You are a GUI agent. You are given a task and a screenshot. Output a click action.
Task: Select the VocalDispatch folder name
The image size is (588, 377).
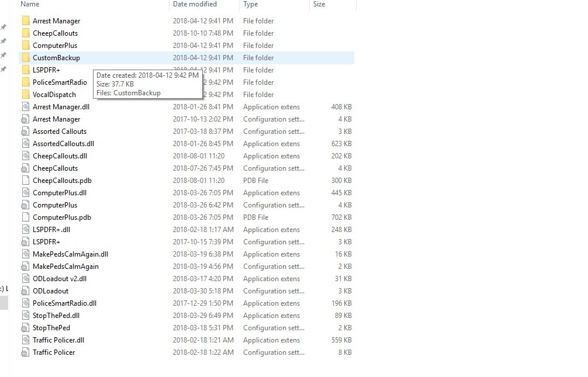point(54,95)
